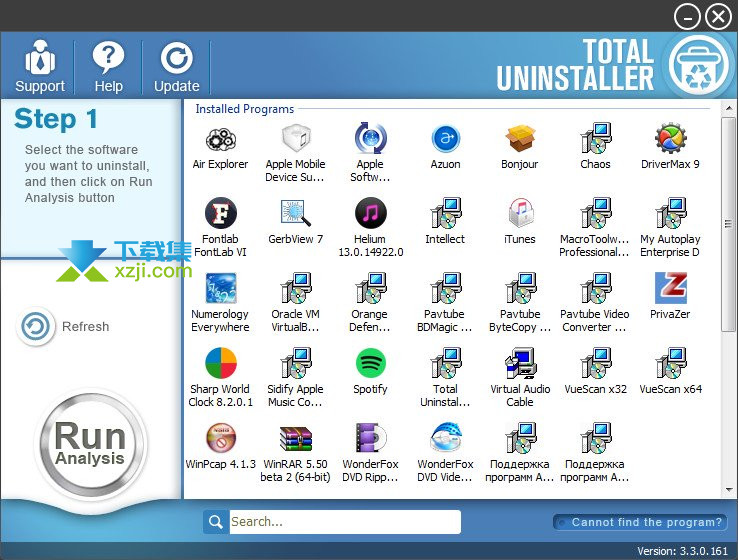This screenshot has height=560, width=738.
Task: Select the Orange Defender icon
Action: [370, 288]
